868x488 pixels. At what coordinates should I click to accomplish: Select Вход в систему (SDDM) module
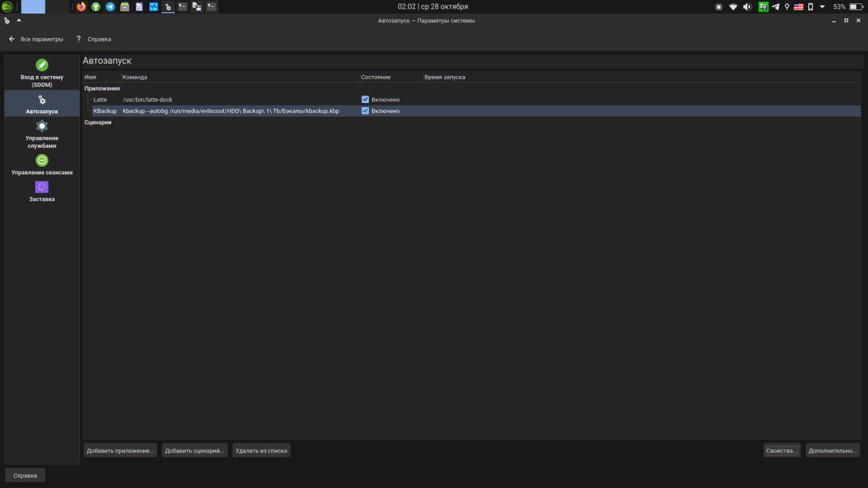pyautogui.click(x=42, y=73)
